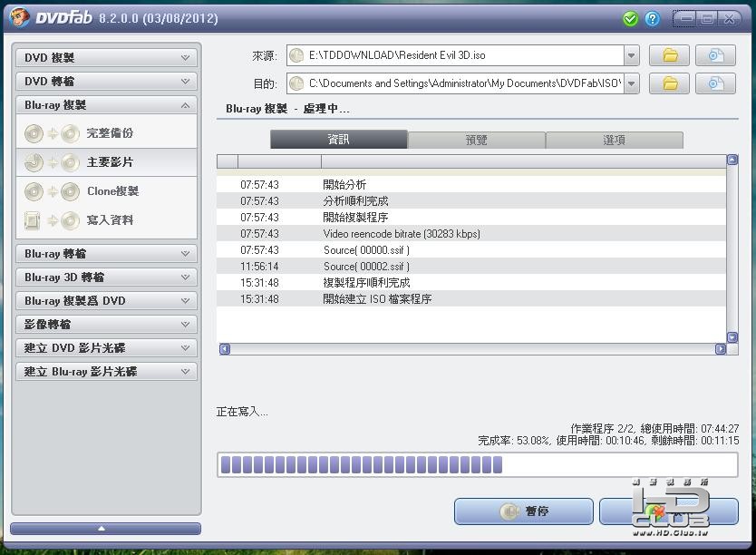Expand the Blu-ray 3D 轉檔 section
Viewport: 756px width, 555px height.
(107, 277)
